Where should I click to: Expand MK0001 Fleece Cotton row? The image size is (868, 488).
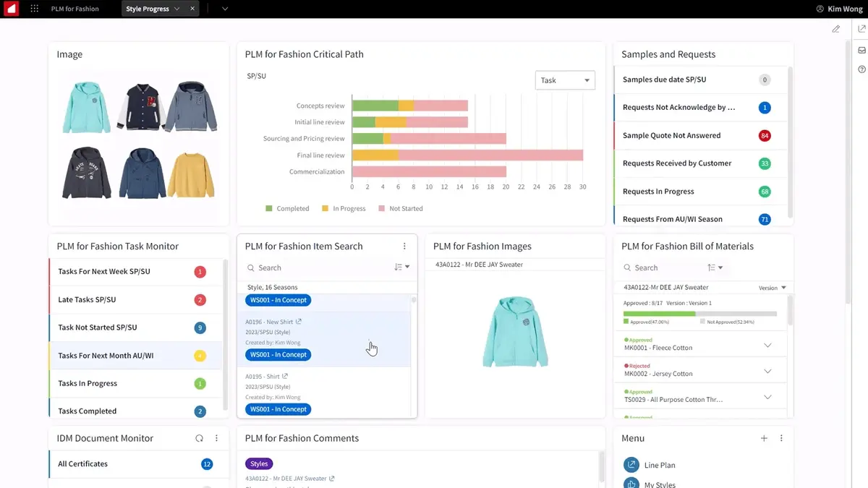767,345
